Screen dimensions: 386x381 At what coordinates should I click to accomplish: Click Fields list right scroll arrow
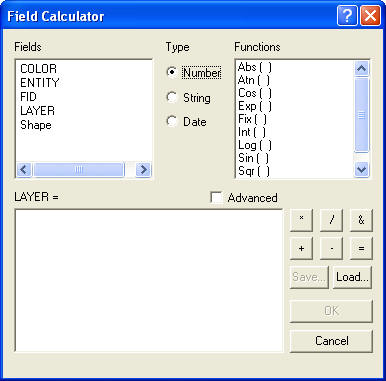tap(143, 170)
